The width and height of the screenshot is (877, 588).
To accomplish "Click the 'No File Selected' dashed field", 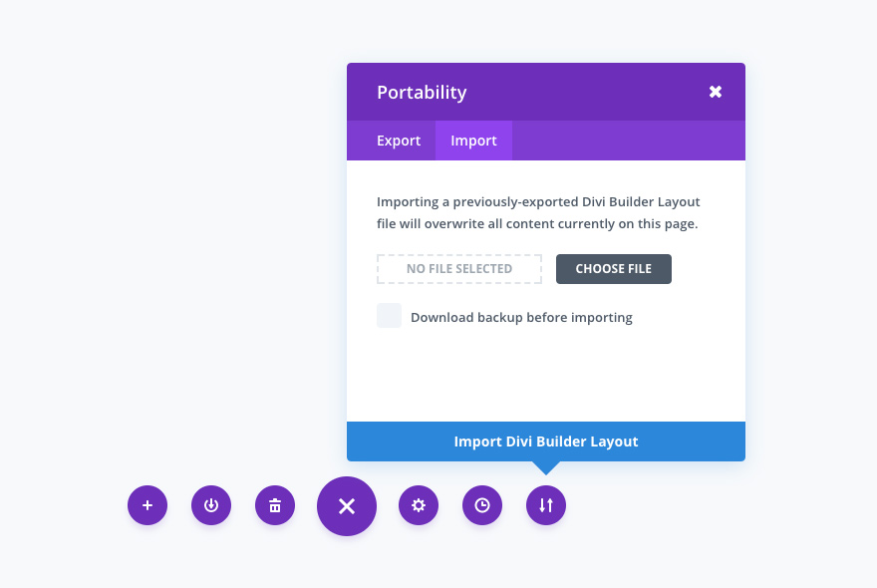I will click(459, 269).
